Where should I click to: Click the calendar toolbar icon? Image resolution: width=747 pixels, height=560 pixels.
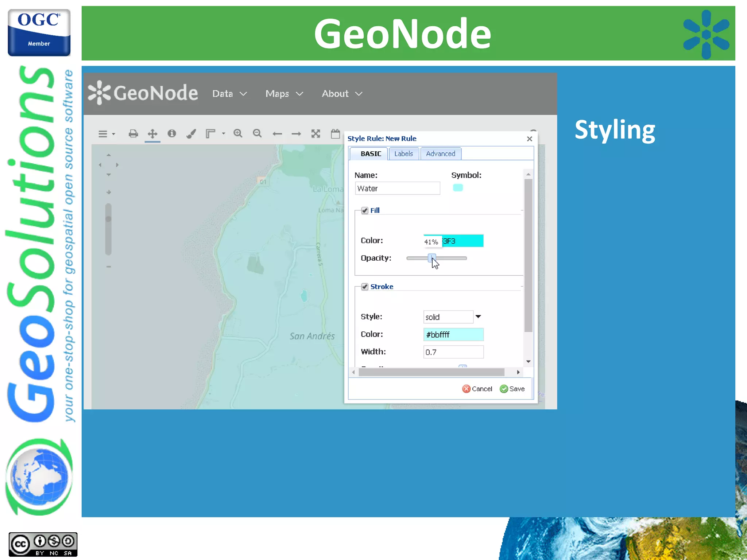pos(335,133)
